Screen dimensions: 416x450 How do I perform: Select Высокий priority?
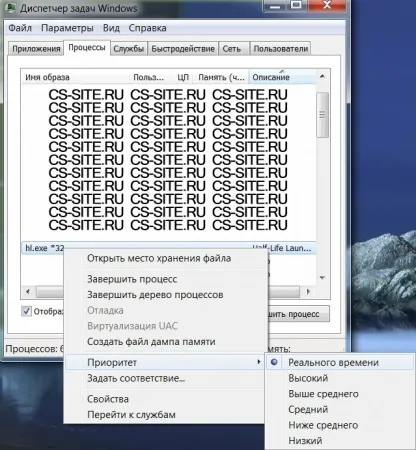(340, 378)
